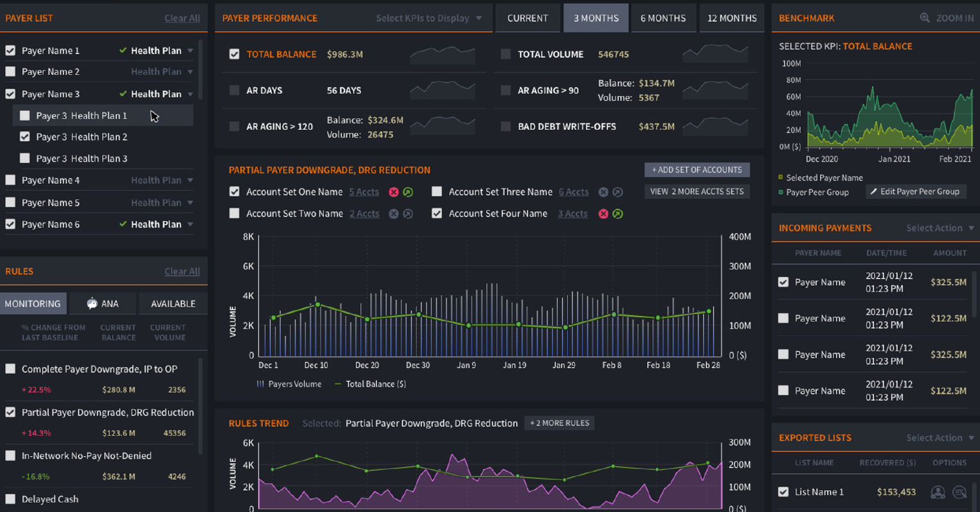
Task: Uncheck Payer 3 Health Plan 2
Action: coord(25,137)
